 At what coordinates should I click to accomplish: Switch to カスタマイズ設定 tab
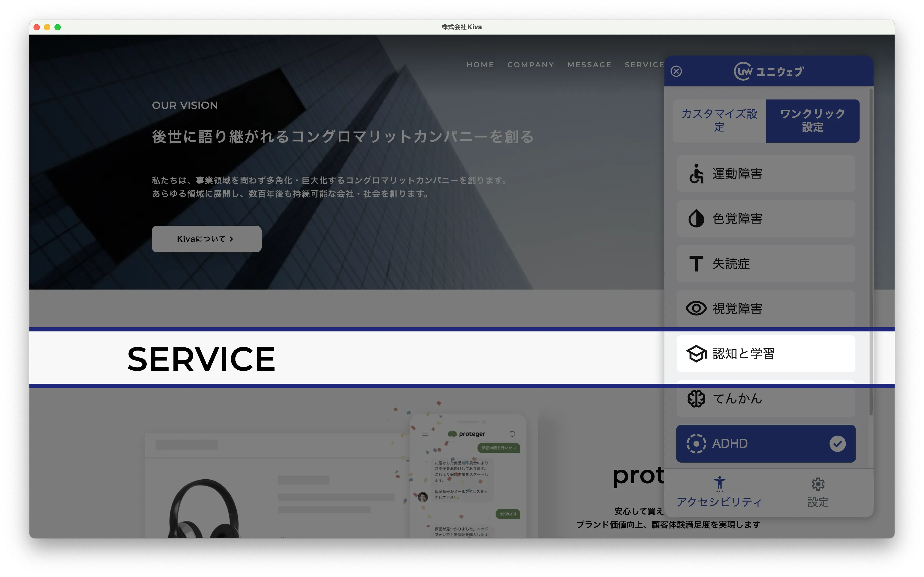click(719, 121)
